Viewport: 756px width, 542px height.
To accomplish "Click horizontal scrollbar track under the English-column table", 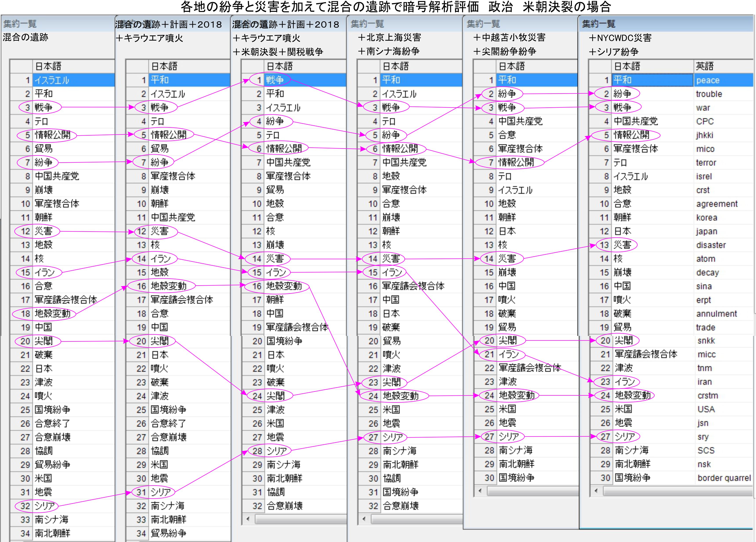I will 677,491.
